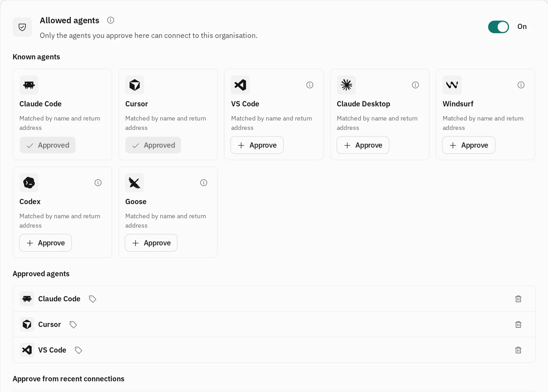
Task: Click the tag icon beside Cursor row
Action: [x=73, y=325]
